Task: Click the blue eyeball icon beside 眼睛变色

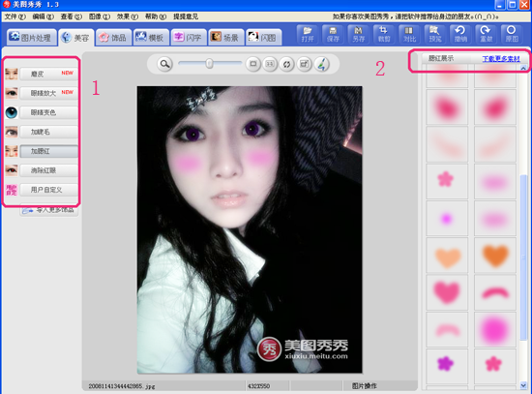Action: tap(12, 112)
